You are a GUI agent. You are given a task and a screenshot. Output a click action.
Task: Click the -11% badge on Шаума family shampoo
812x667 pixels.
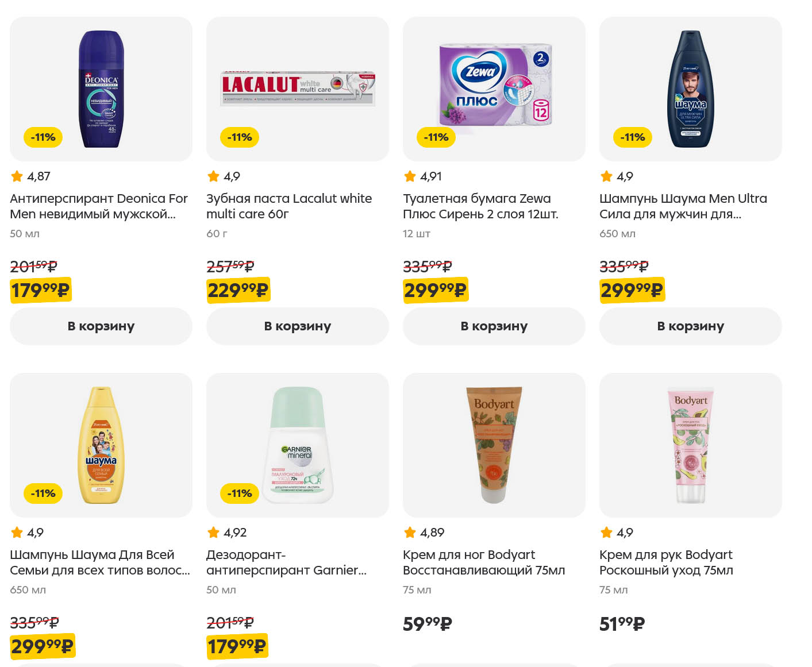pos(43,493)
